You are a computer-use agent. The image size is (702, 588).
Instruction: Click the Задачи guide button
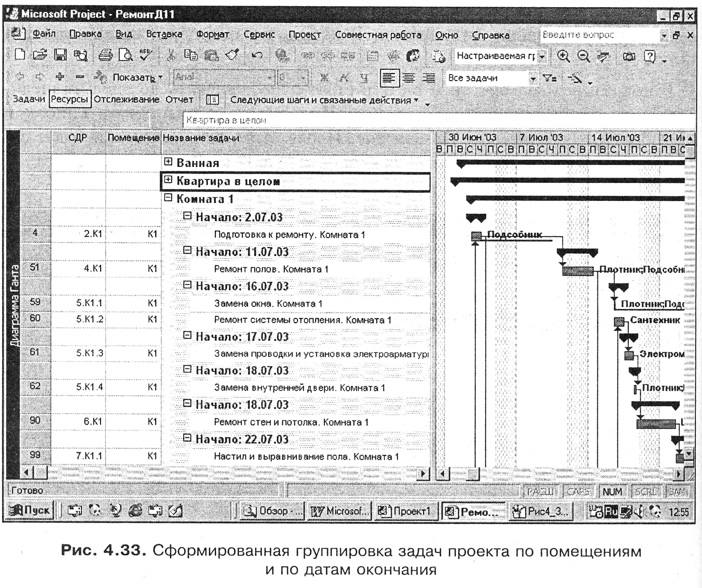coord(29,99)
